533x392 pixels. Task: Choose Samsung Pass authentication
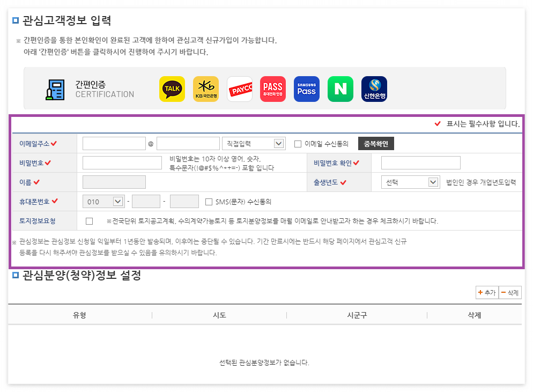tap(306, 88)
